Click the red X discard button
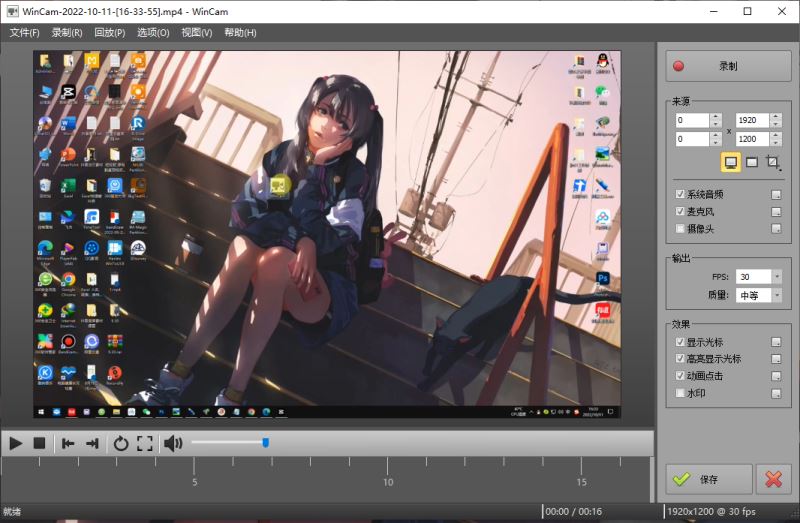The height and width of the screenshot is (523, 800). point(773,479)
